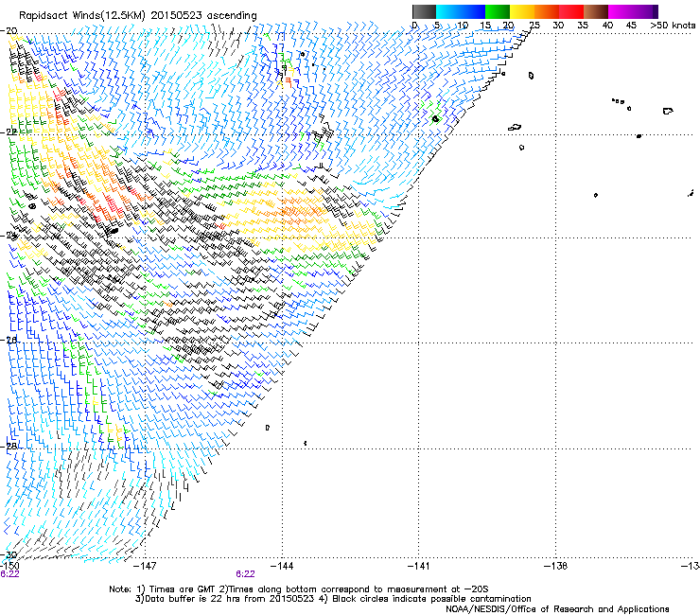Click the '25' value on the knots scale

(534, 25)
